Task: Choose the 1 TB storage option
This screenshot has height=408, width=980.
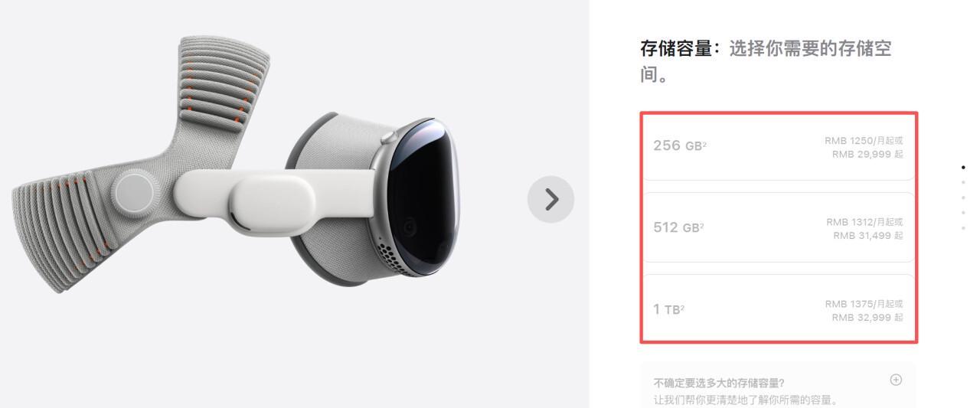Action: (x=778, y=309)
